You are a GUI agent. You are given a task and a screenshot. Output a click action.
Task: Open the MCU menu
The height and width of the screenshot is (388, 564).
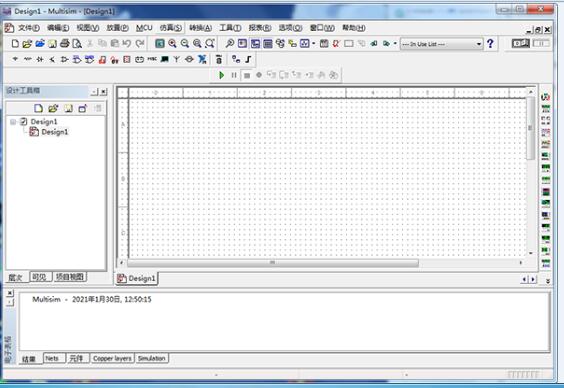(144, 28)
